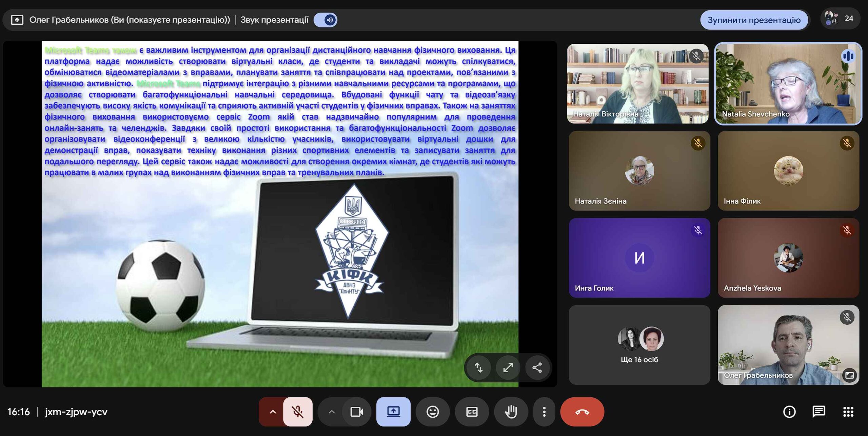The image size is (868, 436).
Task: Click meeting code jxm-zjpw-ycv
Action: click(76, 412)
